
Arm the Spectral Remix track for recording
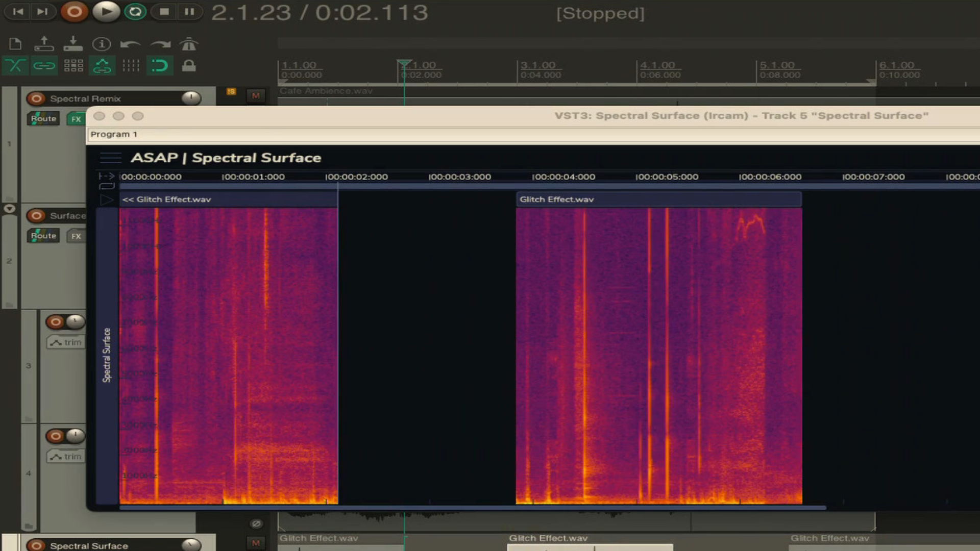pyautogui.click(x=36, y=98)
